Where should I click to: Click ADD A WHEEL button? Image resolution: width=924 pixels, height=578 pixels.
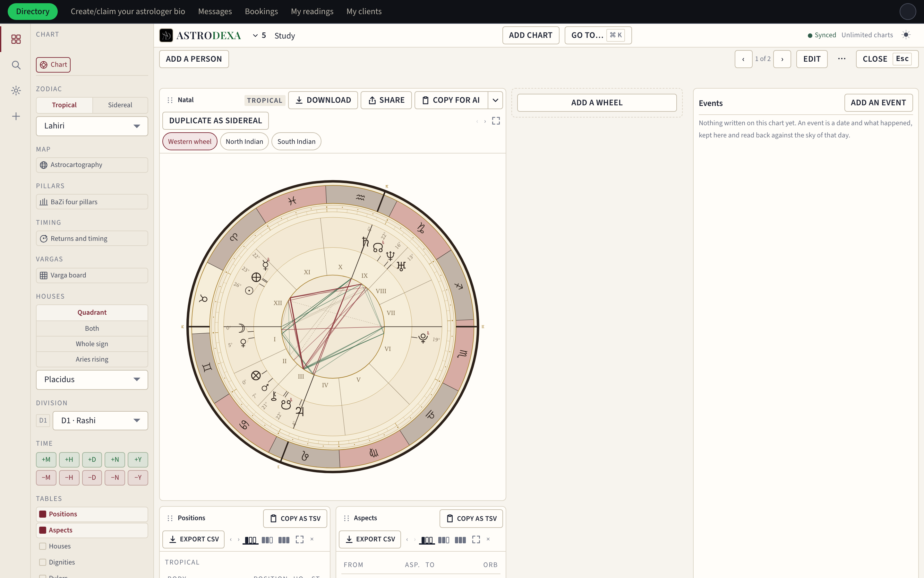[x=597, y=103]
